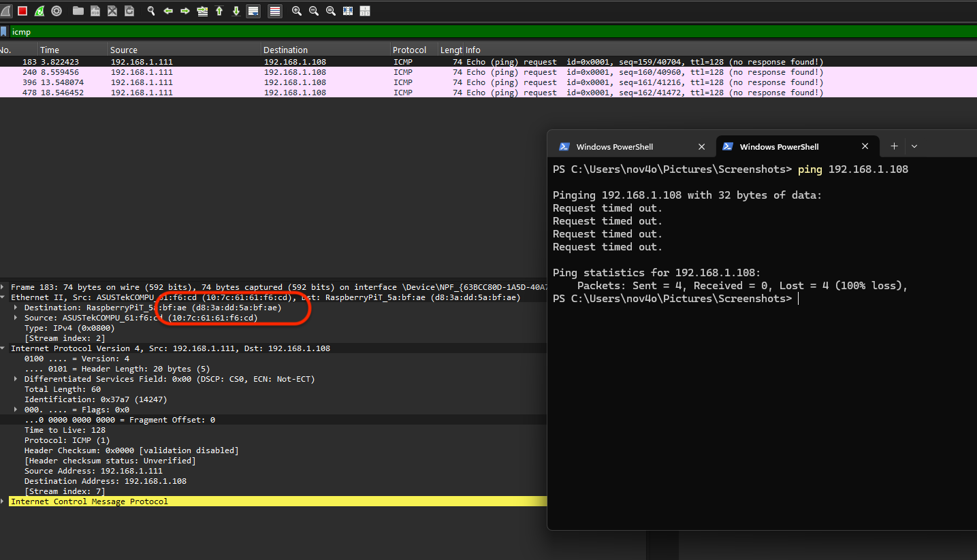Restart the current capture
The height and width of the screenshot is (560, 977).
[x=39, y=11]
